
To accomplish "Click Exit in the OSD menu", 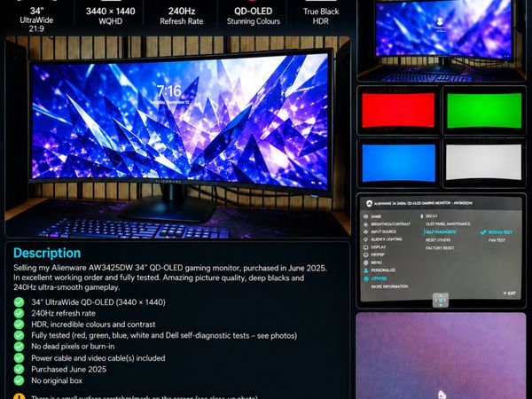I will 510,293.
